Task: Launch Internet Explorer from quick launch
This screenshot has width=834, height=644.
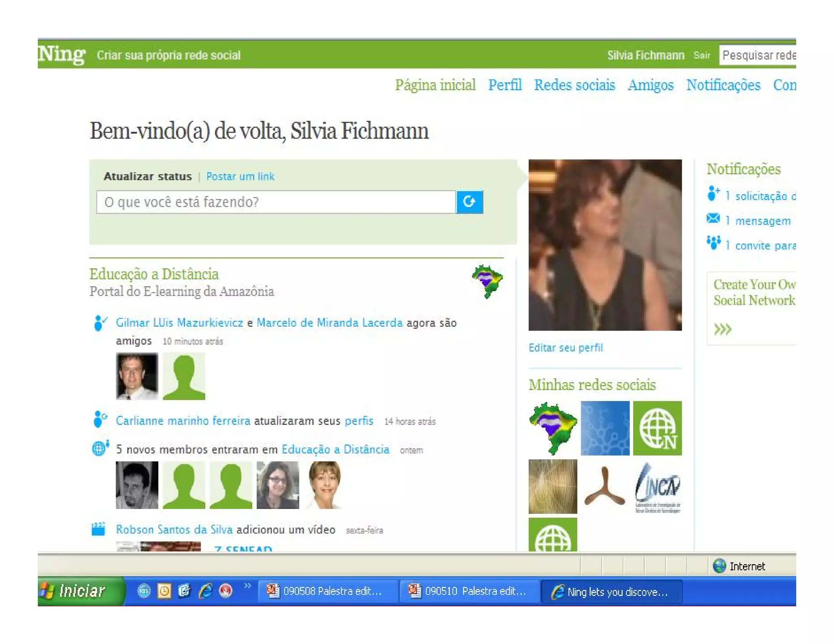Action: pyautogui.click(x=205, y=591)
